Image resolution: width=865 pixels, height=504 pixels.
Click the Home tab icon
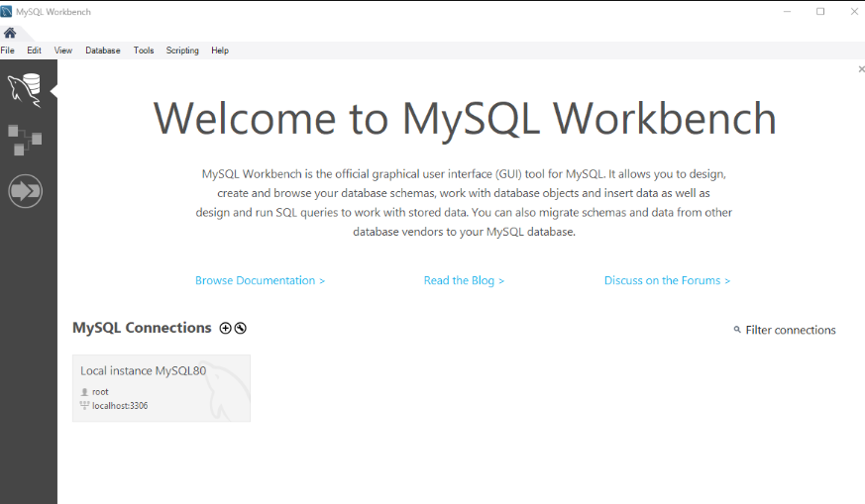pos(10,33)
